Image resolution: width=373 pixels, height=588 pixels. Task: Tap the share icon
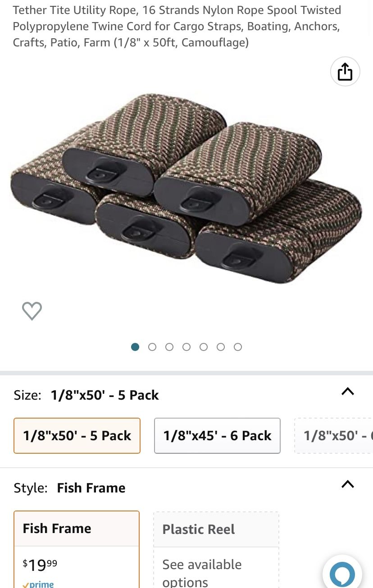coord(345,72)
